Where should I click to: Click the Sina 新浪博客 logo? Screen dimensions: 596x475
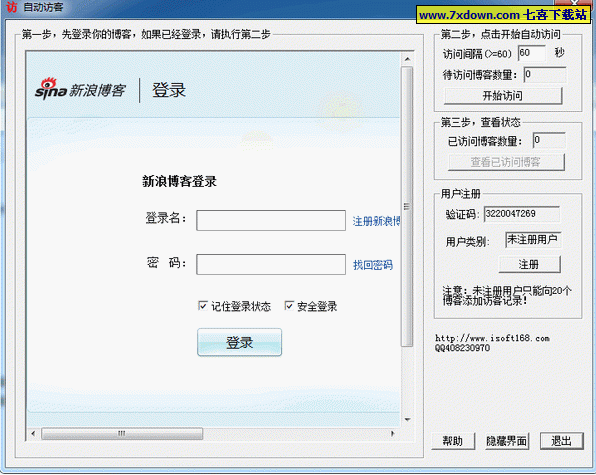click(x=80, y=89)
